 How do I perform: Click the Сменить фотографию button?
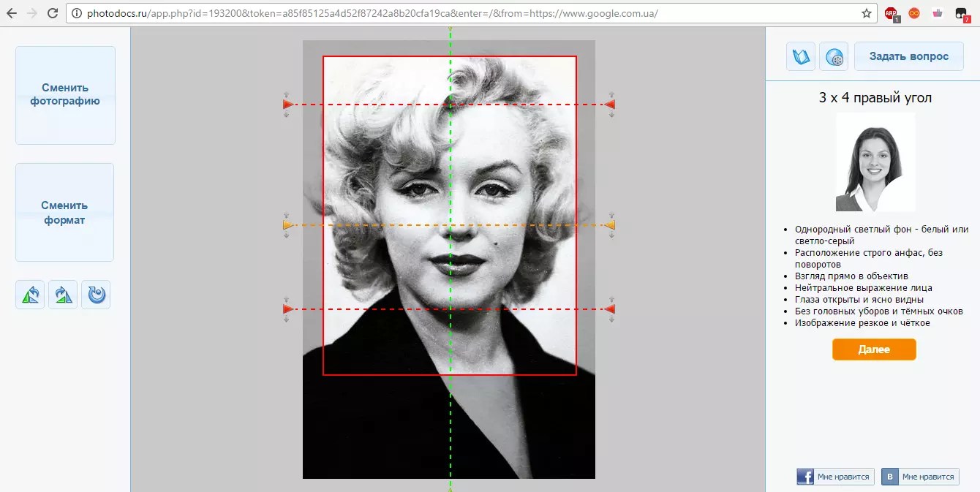click(65, 95)
